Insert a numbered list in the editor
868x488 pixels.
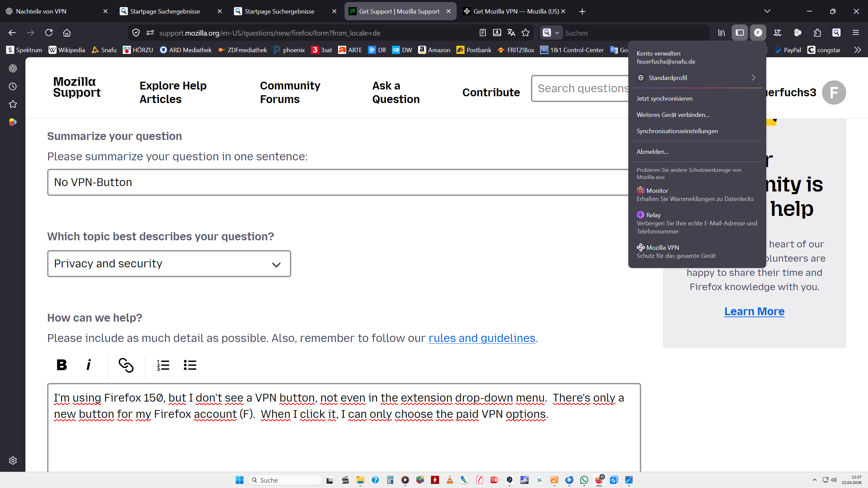pyautogui.click(x=163, y=365)
